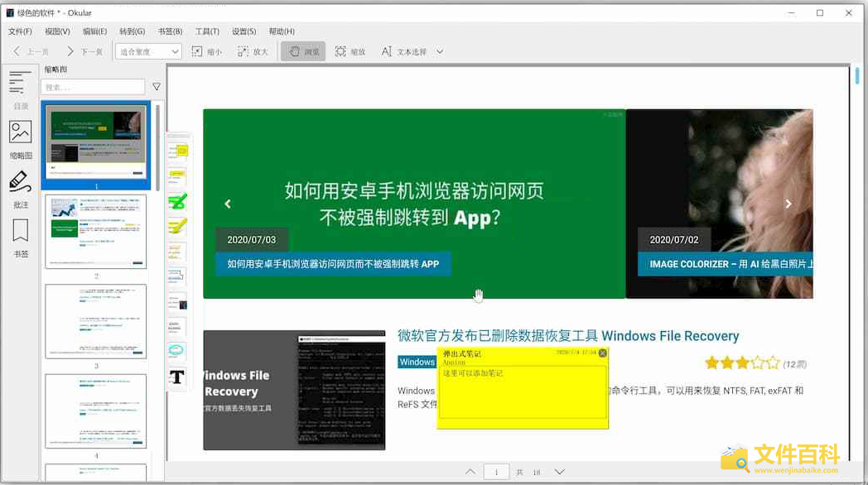Show the 书签 bookmarks sidebar panel
Screen dimensions: 868x485
[x=21, y=238]
